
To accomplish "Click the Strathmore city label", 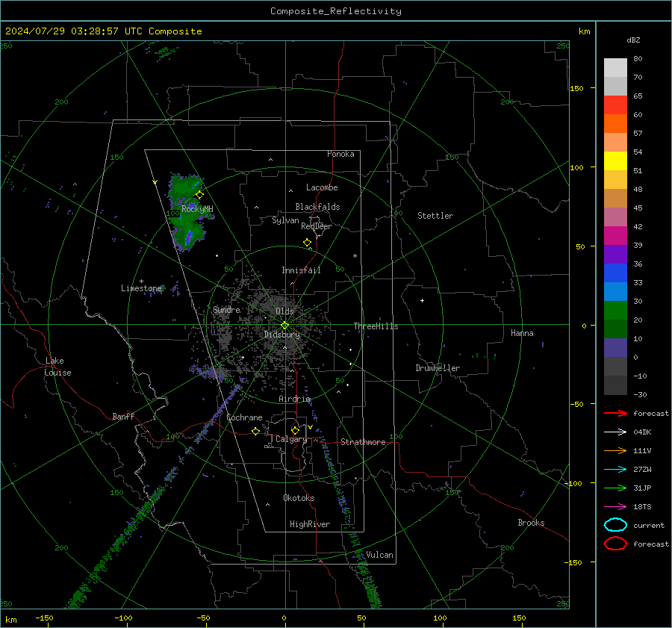I will pyautogui.click(x=363, y=442).
